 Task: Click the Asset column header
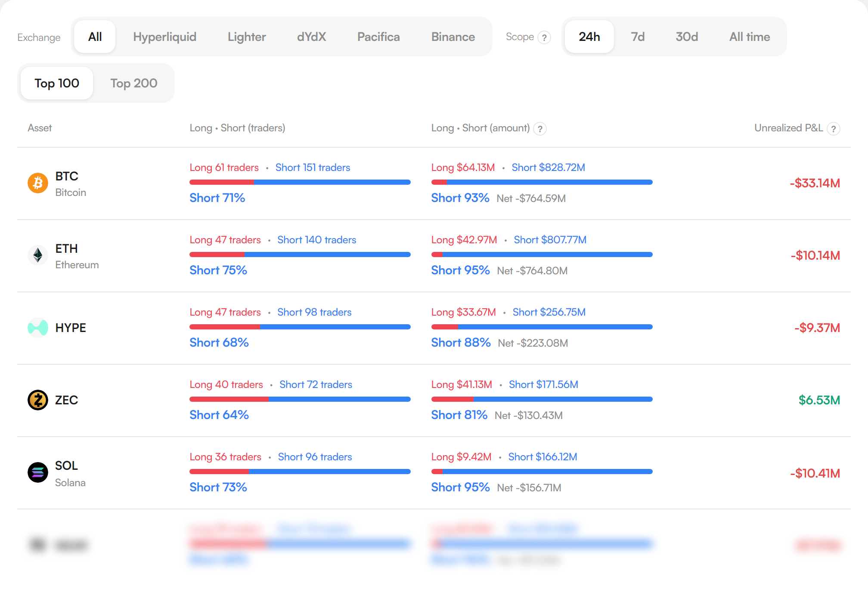[x=40, y=128]
